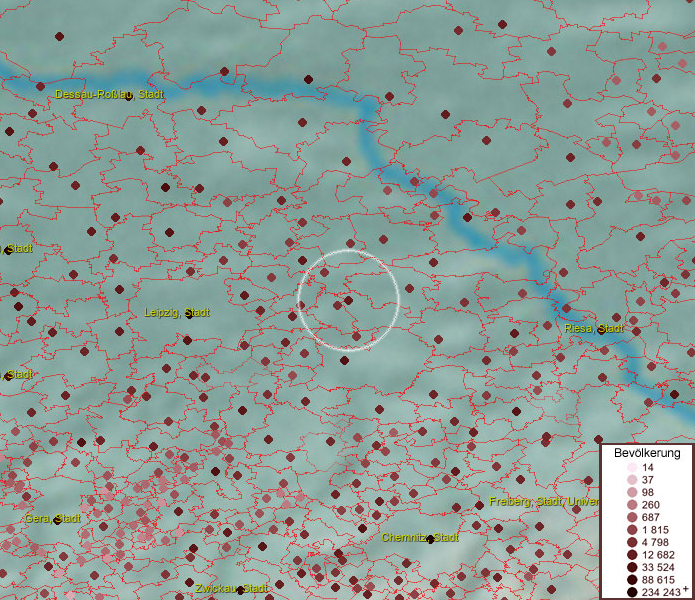The height and width of the screenshot is (600, 695).
Task: Click the legend value "98"
Action: [648, 492]
